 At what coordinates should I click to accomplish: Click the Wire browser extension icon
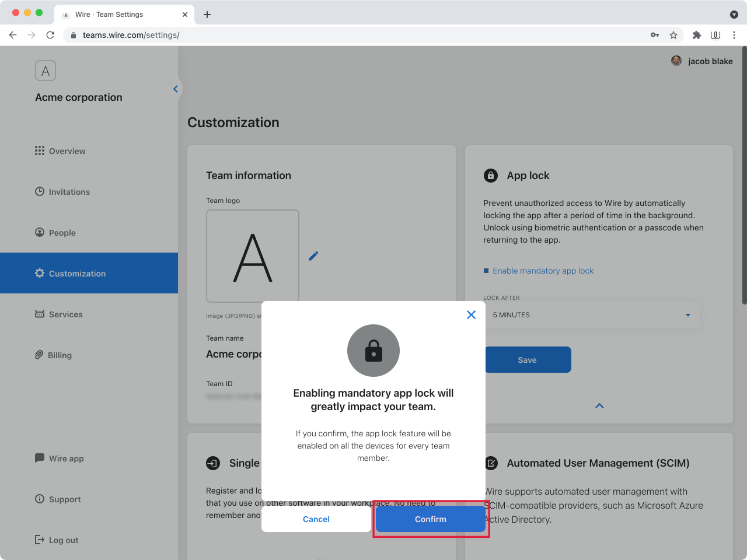click(715, 35)
